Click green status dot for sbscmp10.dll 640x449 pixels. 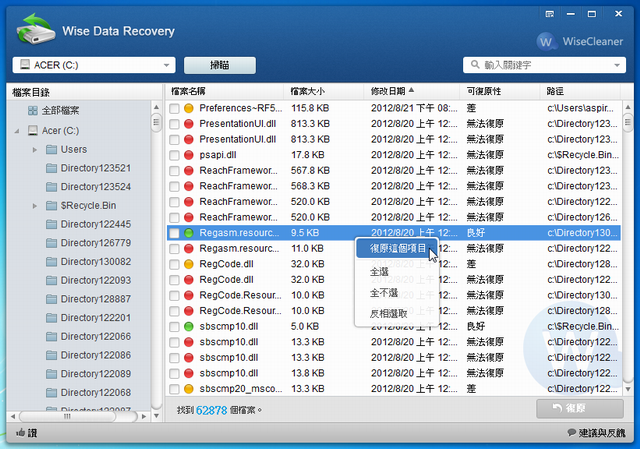[x=188, y=326]
